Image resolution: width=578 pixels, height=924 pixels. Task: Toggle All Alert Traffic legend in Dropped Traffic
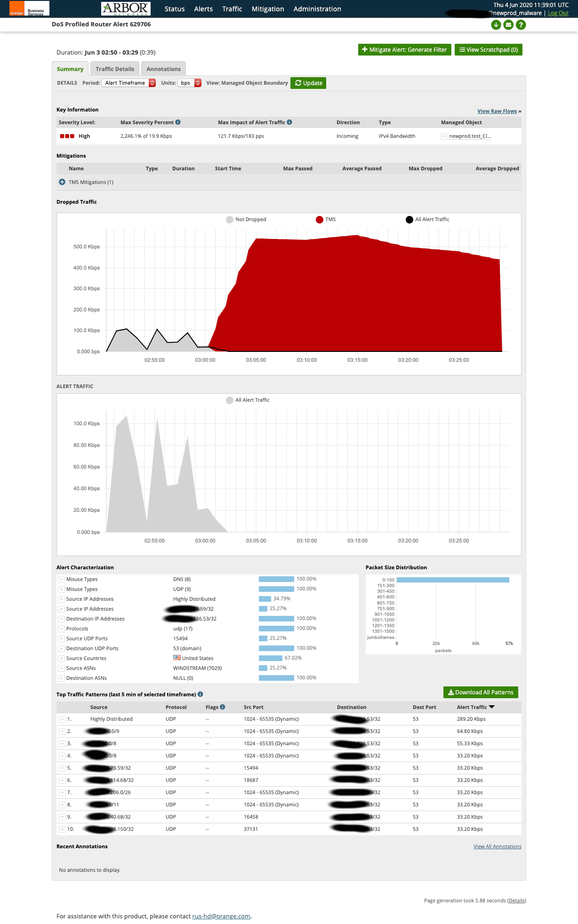coord(427,220)
